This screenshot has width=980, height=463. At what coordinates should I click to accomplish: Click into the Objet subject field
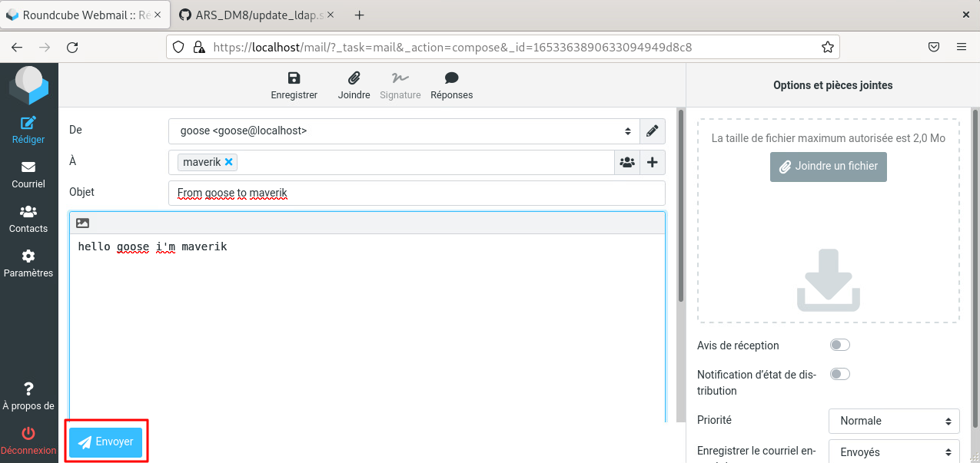pos(416,193)
